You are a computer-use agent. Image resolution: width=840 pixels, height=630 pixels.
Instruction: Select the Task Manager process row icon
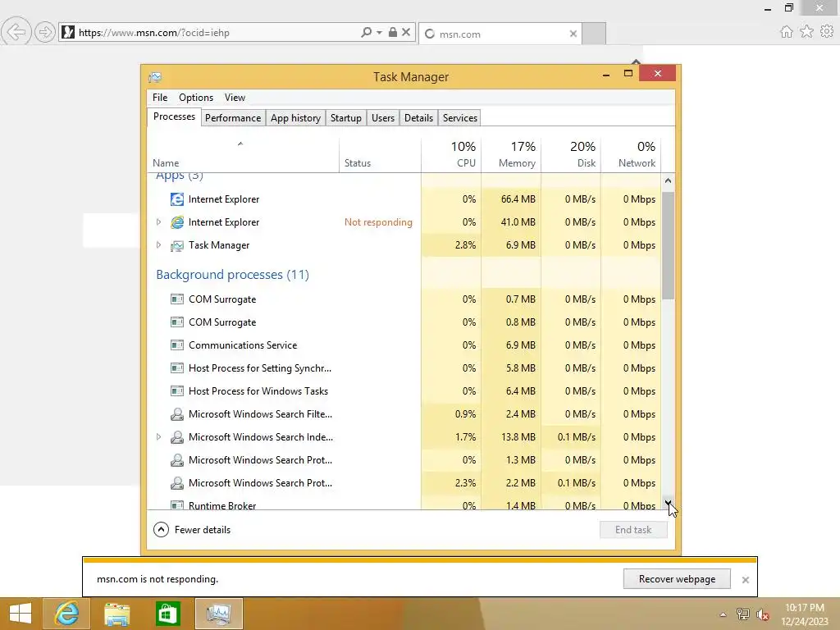(177, 245)
